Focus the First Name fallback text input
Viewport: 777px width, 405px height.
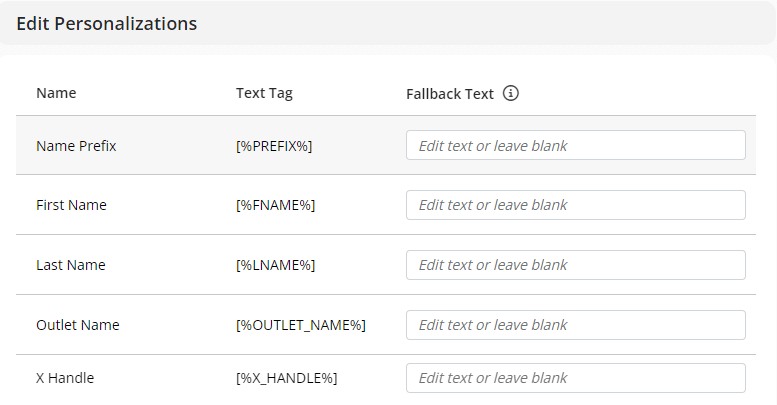[575, 205]
